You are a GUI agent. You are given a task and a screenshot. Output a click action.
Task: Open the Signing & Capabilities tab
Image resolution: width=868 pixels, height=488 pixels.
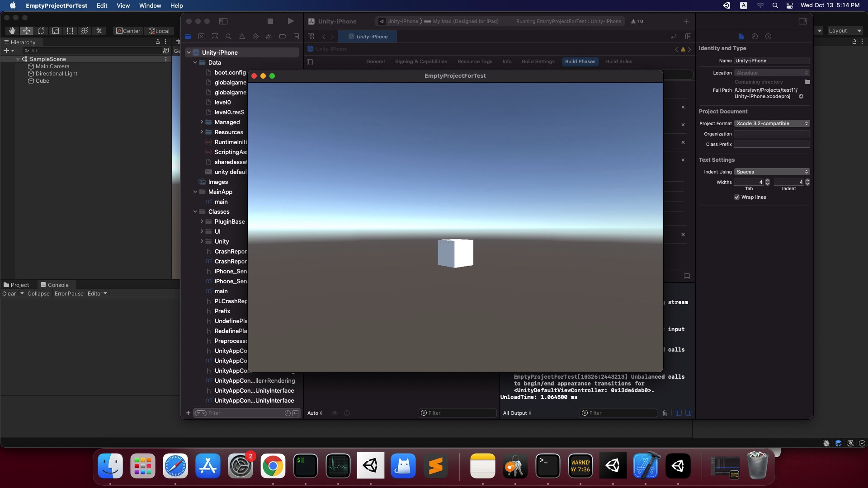(421, 61)
